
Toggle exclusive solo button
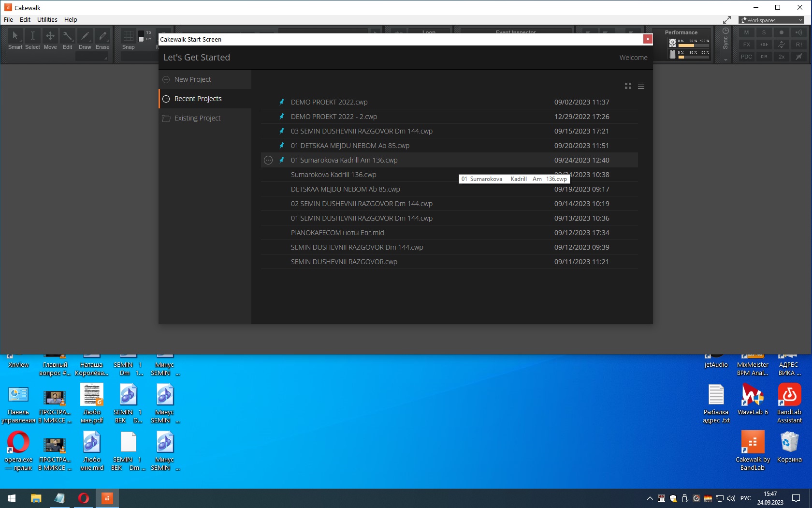pos(764,45)
